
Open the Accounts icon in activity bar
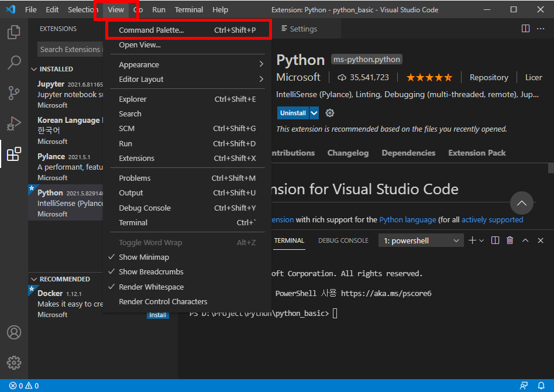[x=14, y=332]
